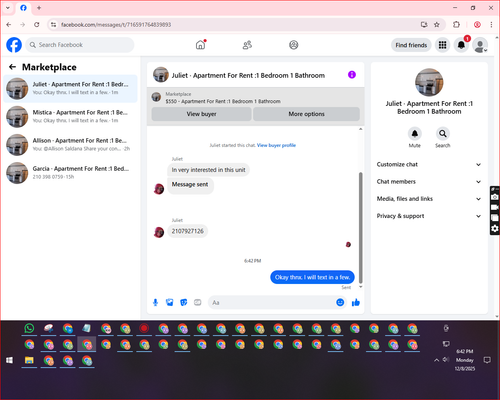
Task: Click the taskbar volume icon
Action: [446, 360]
